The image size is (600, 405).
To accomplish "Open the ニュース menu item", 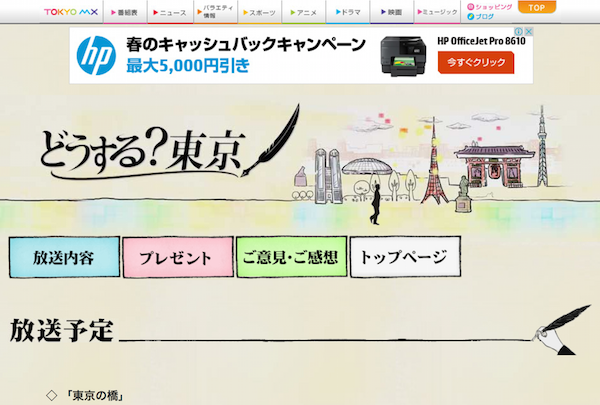I will click(x=170, y=12).
